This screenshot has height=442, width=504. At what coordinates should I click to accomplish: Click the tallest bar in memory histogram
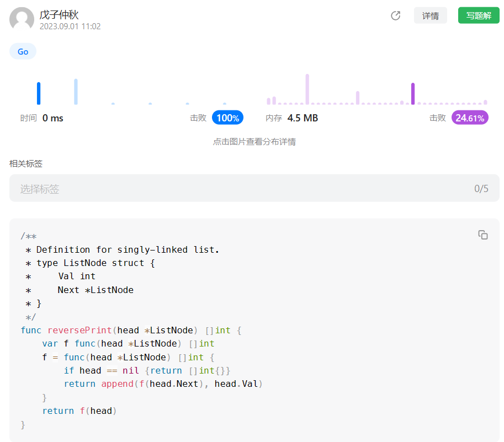[307, 88]
